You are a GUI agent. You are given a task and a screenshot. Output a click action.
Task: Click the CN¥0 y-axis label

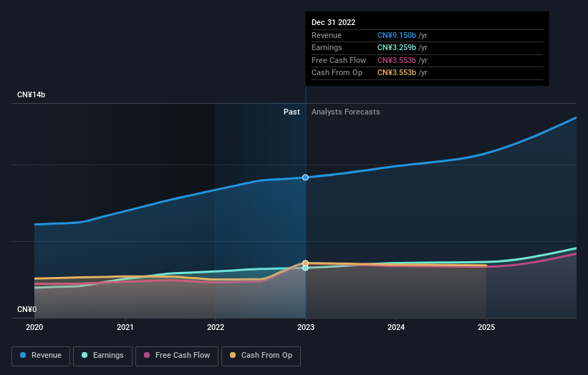pyautogui.click(x=27, y=309)
